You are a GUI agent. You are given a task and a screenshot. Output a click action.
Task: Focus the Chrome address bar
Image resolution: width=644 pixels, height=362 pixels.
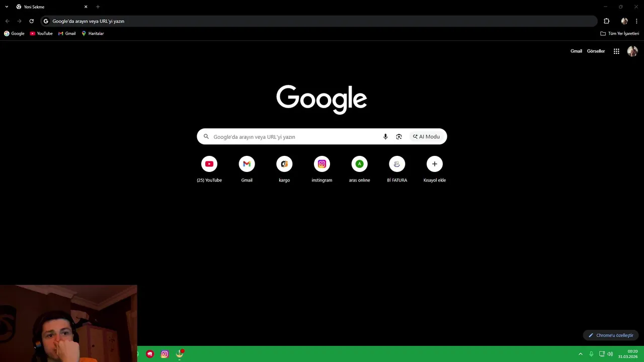pos(319,21)
